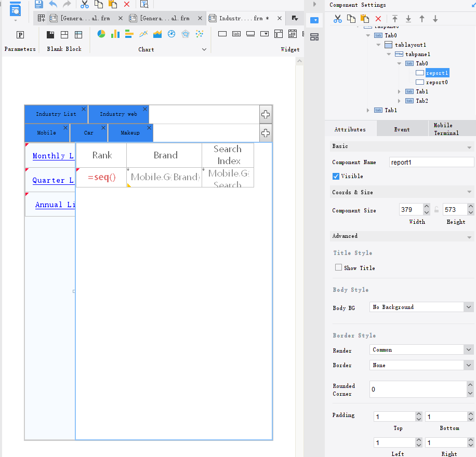476x457 pixels.
Task: Select report0 in the component tree
Action: 437,82
